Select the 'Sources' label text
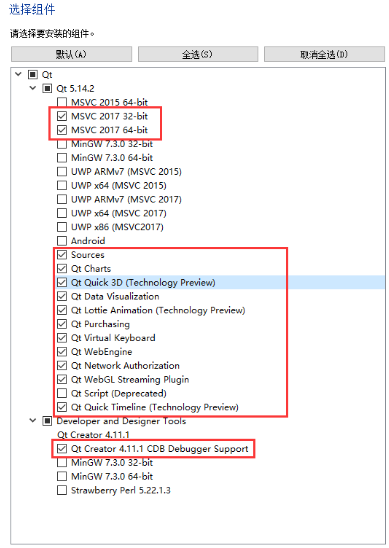Viewport: 389px width, 548px height. 88,255
